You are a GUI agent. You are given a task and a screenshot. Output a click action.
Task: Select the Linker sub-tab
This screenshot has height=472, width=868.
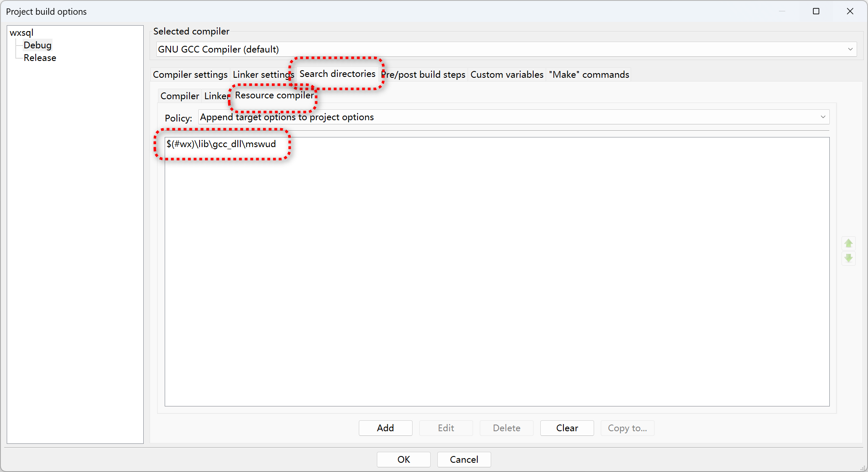pyautogui.click(x=216, y=96)
